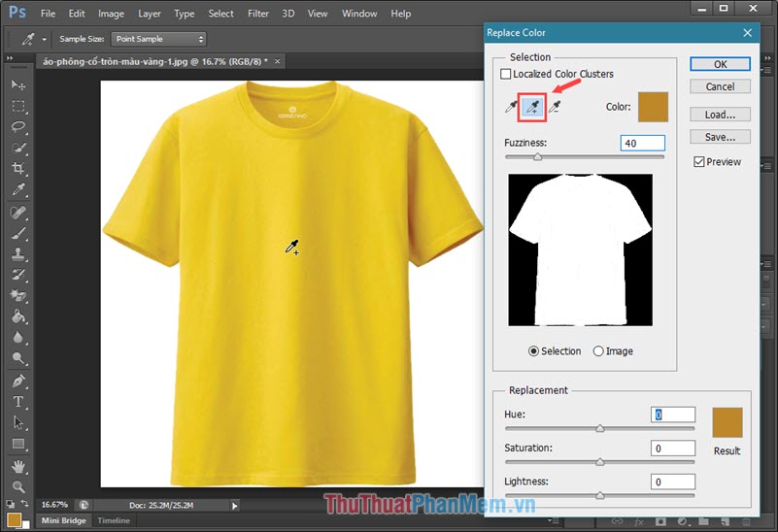Enable Localized Color Clusters checkbox
This screenshot has width=778, height=532.
click(x=505, y=74)
